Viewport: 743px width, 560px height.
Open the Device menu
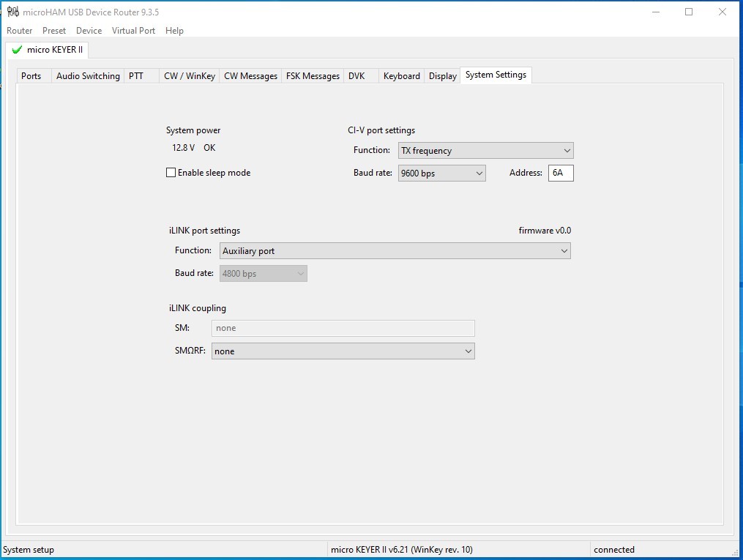(89, 31)
